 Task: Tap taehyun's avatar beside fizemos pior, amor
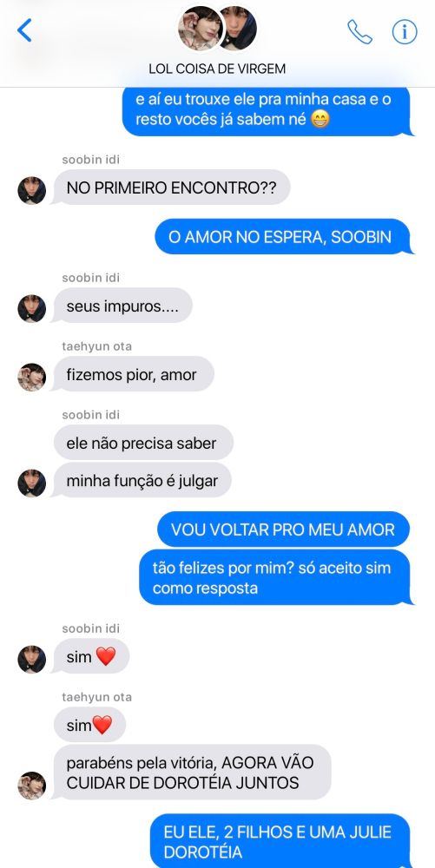coord(31,377)
